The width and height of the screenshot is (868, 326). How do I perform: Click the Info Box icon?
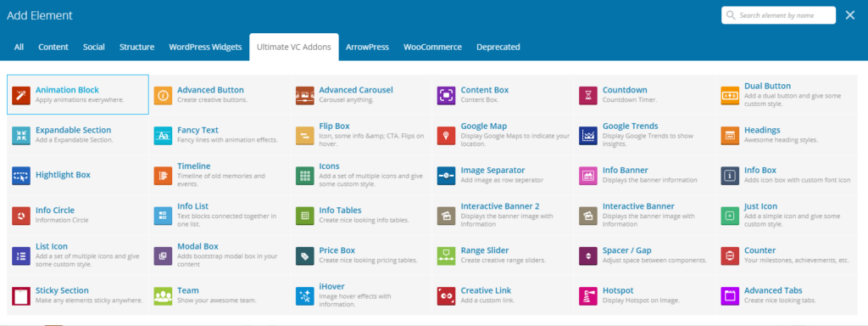coord(730,175)
